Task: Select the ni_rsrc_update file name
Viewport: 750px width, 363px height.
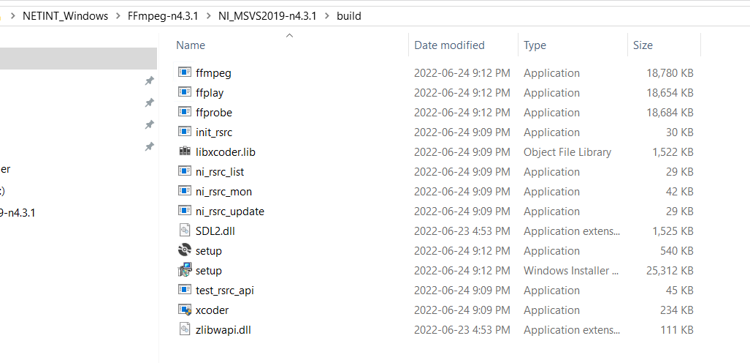Action: pos(230,211)
